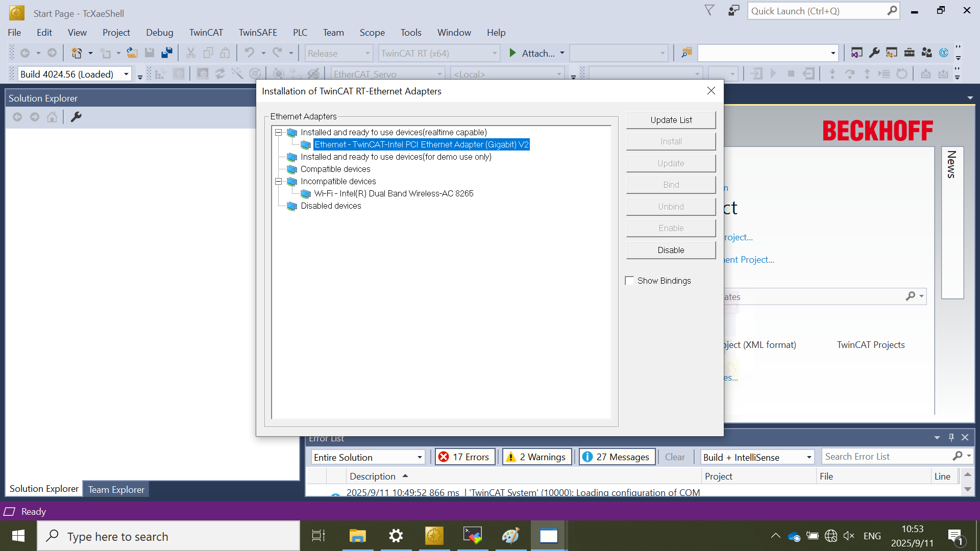
Task: Toggle the 27 Messages filter
Action: [617, 457]
